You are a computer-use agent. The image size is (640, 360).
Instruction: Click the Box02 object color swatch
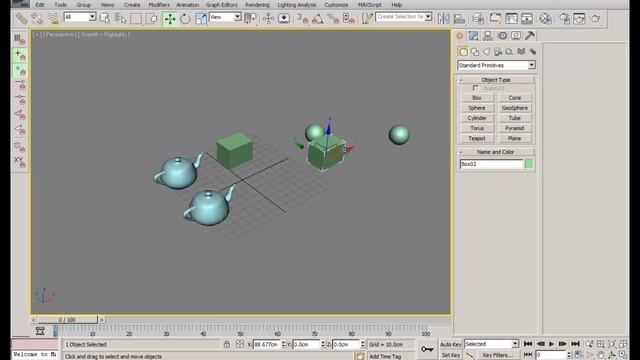point(529,164)
